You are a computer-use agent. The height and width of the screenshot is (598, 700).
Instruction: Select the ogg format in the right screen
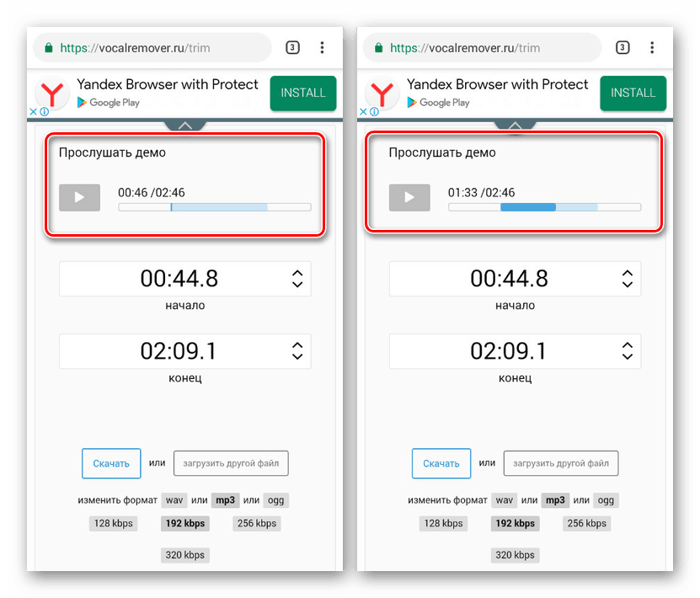click(606, 500)
